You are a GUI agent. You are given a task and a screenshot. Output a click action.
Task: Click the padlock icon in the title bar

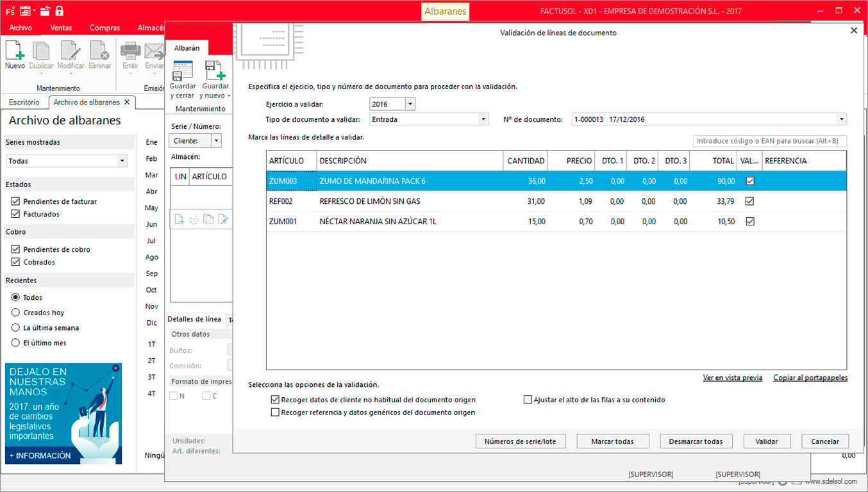60,10
